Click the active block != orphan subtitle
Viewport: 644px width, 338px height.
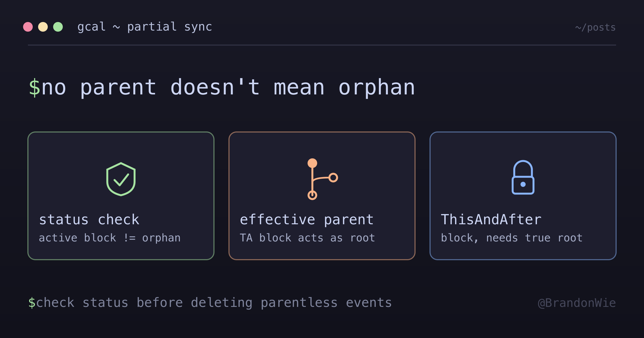coord(110,238)
